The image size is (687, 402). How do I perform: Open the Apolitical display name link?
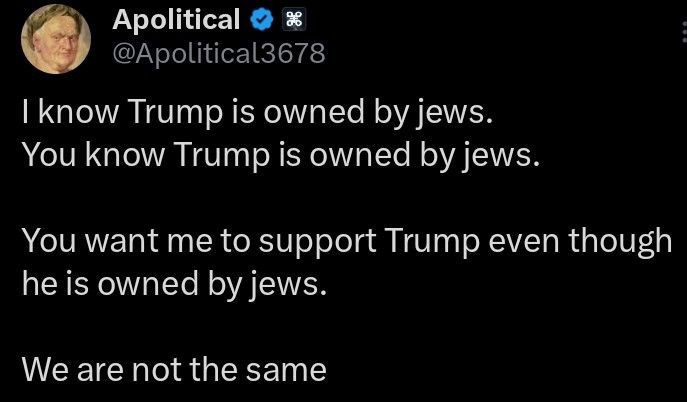click(176, 20)
